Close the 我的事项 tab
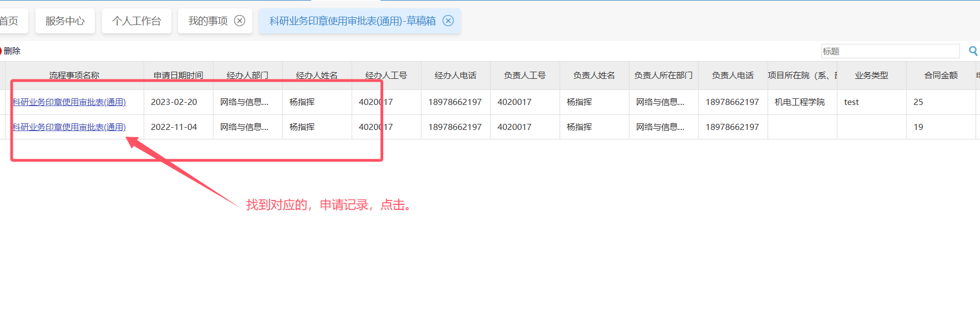 pyautogui.click(x=240, y=21)
